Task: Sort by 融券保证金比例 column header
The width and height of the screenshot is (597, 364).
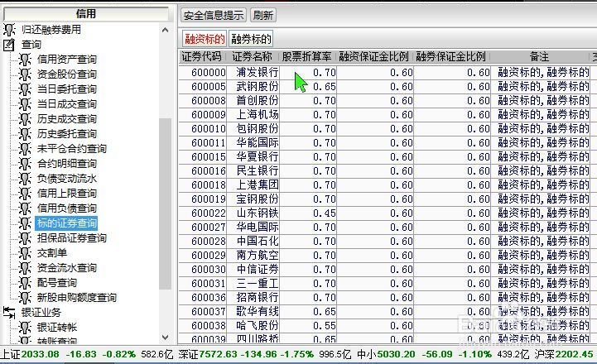Action: [x=450, y=57]
